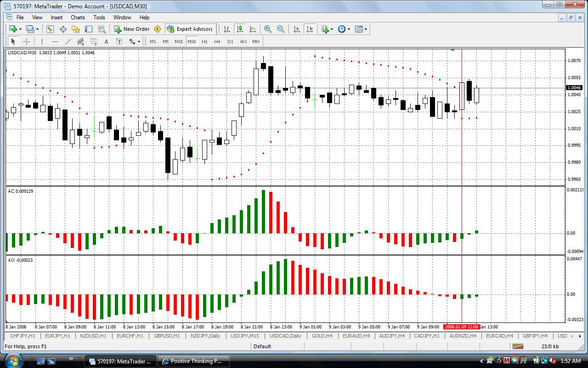Switch timeframe to M1

[x=153, y=41]
